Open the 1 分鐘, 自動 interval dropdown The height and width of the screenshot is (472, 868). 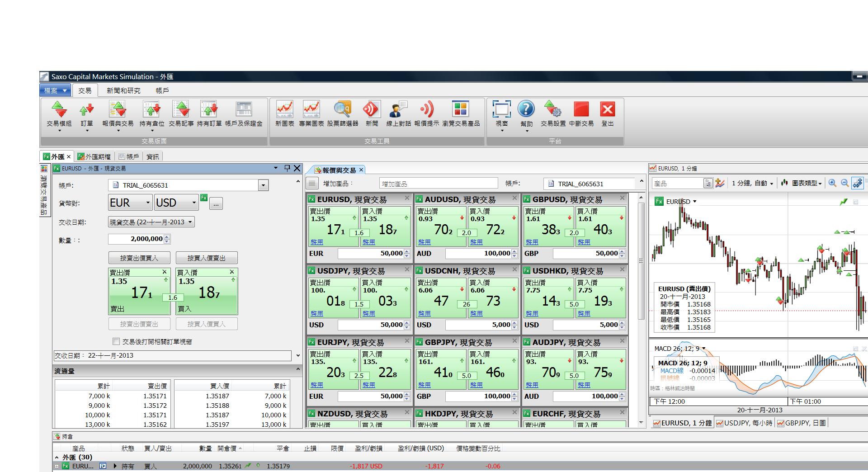[x=752, y=183]
